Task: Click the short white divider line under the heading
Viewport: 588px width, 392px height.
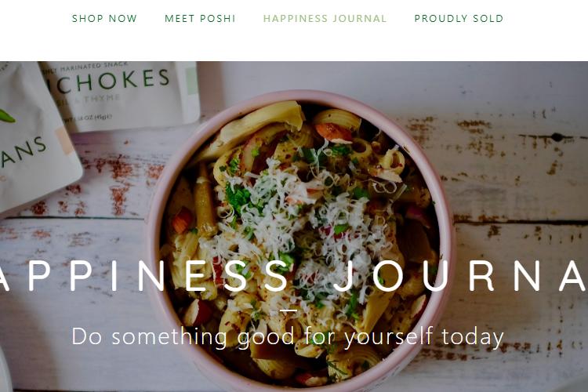Action: pos(289,310)
